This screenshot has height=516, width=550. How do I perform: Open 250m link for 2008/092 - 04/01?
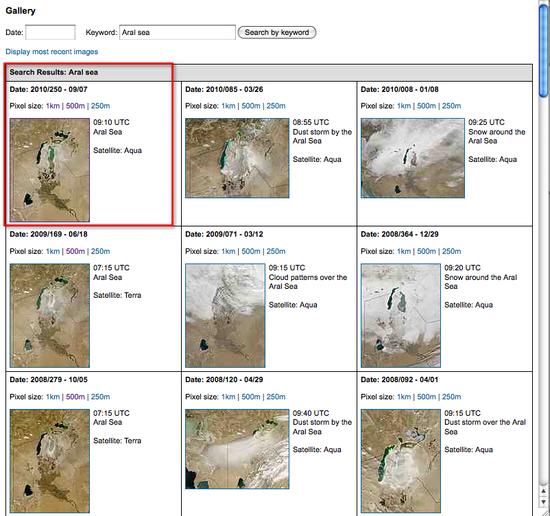tap(451, 397)
